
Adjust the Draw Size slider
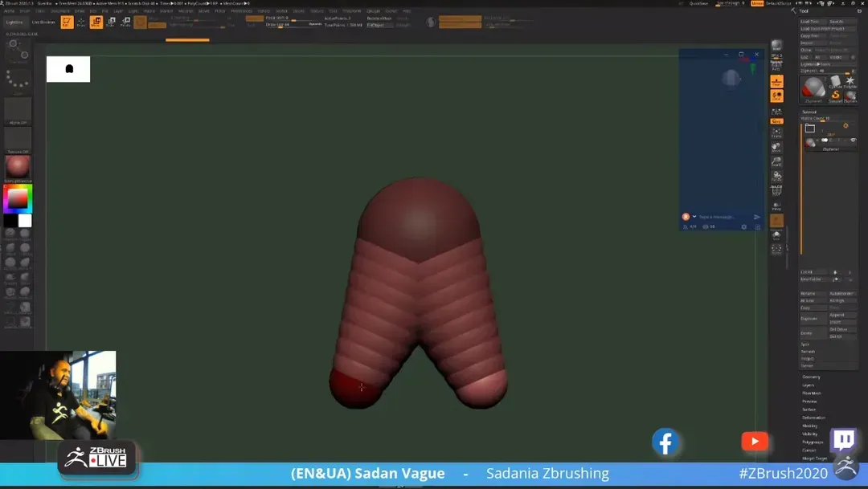276,25
